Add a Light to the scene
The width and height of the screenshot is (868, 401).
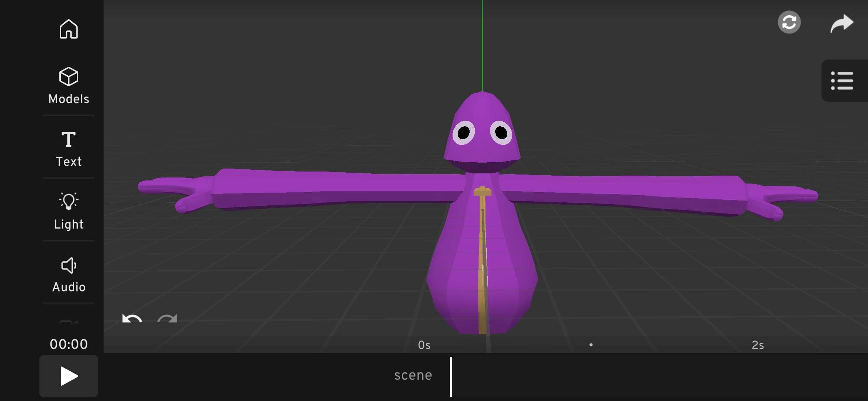pos(69,211)
